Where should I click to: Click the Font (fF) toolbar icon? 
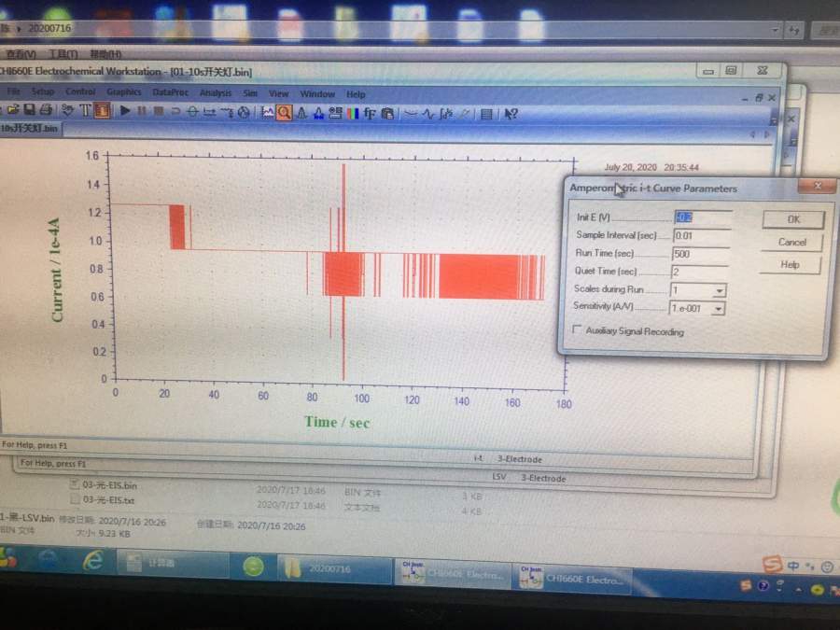click(370, 114)
